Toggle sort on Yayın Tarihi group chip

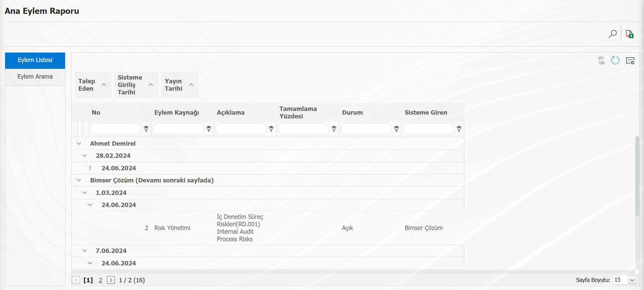(180, 85)
